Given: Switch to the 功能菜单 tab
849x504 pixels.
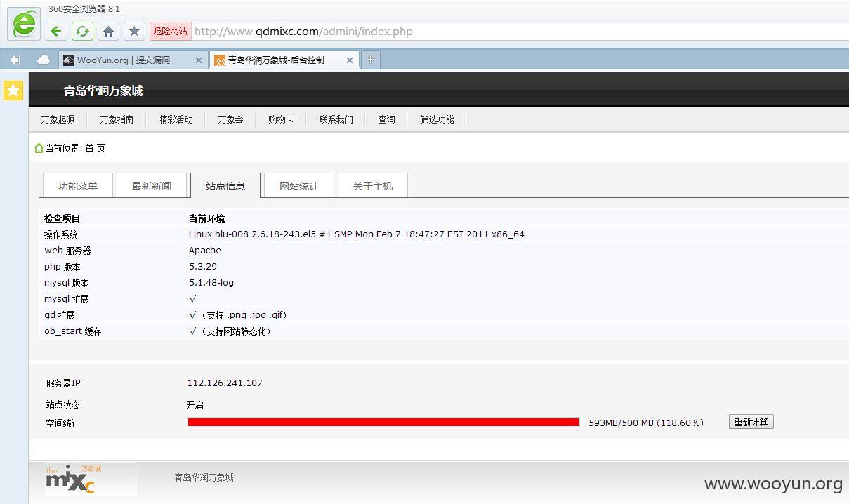Looking at the screenshot, I should point(78,185).
